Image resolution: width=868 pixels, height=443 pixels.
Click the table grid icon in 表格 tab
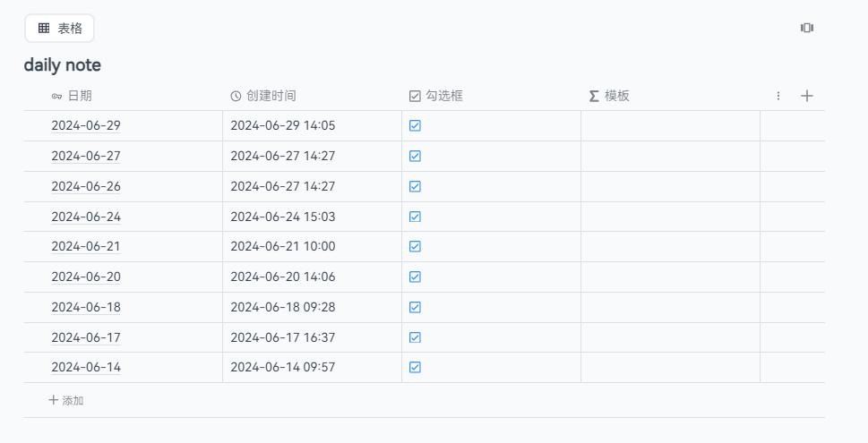pos(44,29)
